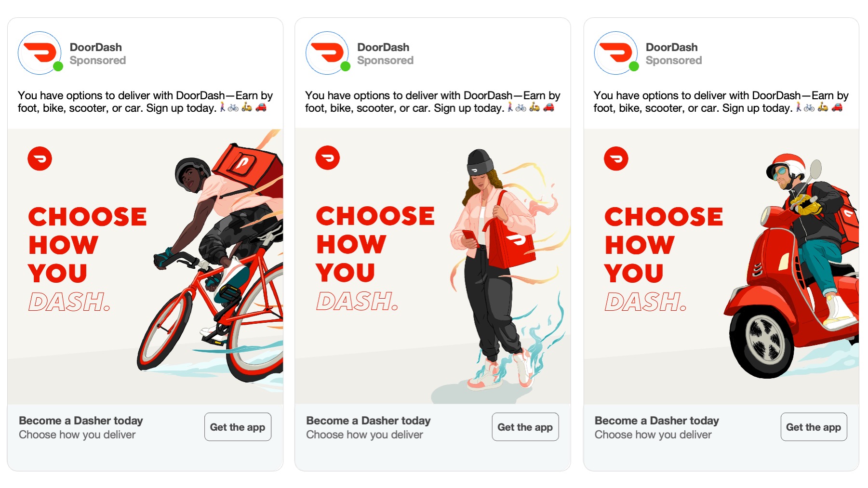
Task: Click Choose how you deliver under scooter ad
Action: (653, 435)
